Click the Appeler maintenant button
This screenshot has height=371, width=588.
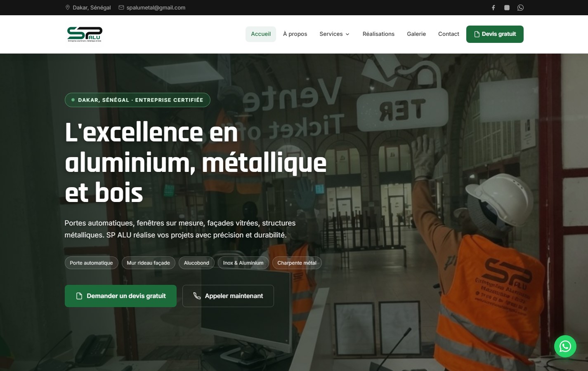pyautogui.click(x=228, y=296)
